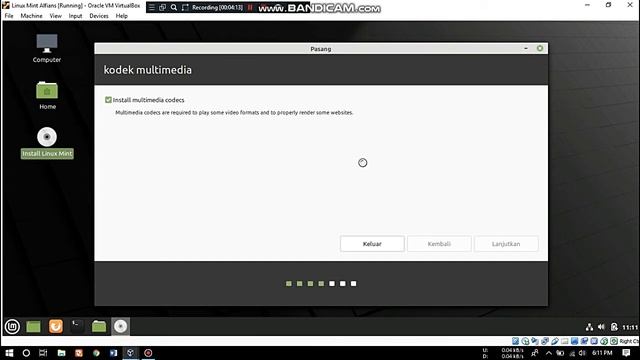This screenshot has height=360, width=640.
Task: Click the Keluar button
Action: pyautogui.click(x=372, y=244)
